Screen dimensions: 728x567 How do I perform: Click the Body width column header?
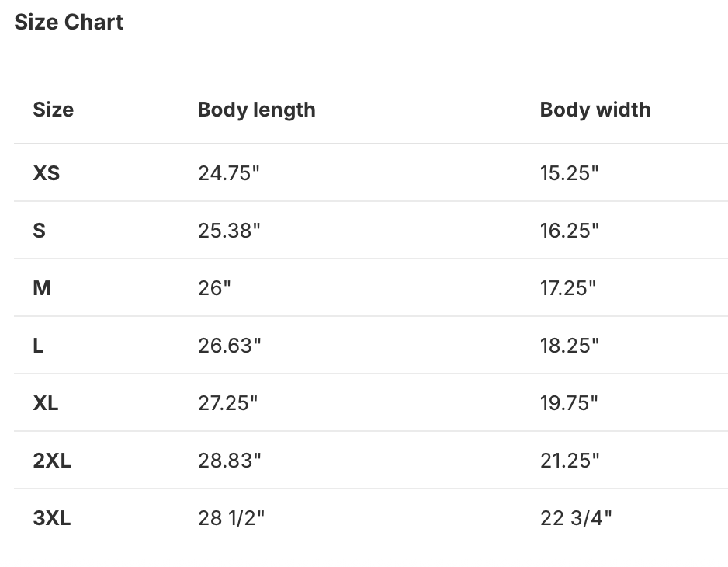[x=595, y=110]
